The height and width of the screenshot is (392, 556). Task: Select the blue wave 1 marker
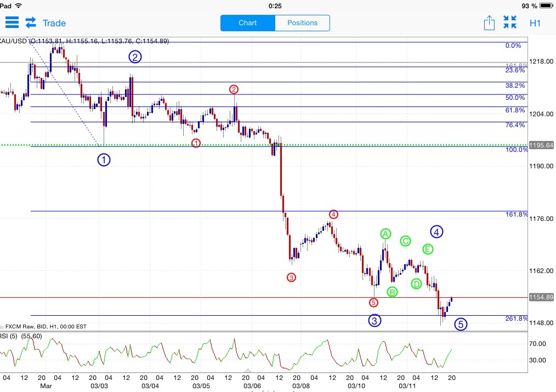(x=104, y=160)
